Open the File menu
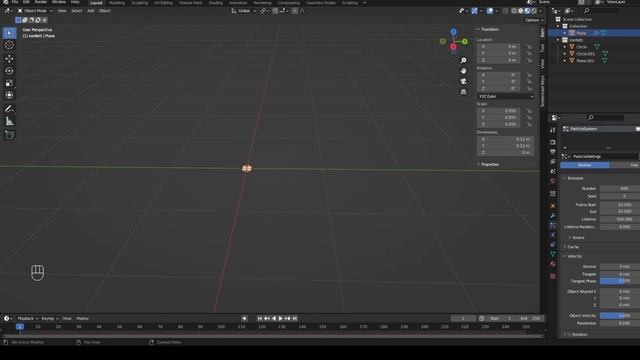 coord(15,2)
